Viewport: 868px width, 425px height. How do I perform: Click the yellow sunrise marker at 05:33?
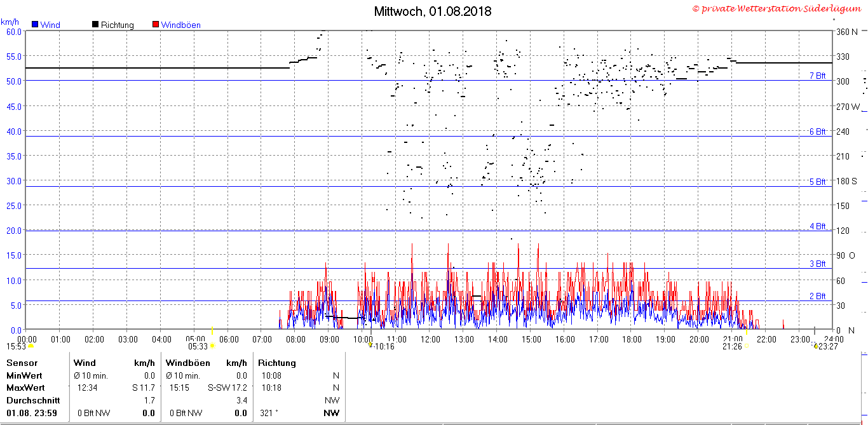(x=212, y=346)
